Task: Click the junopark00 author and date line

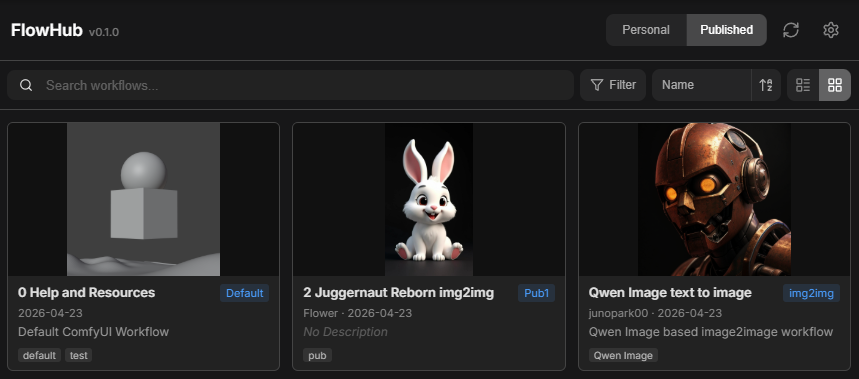Action: coord(655,313)
